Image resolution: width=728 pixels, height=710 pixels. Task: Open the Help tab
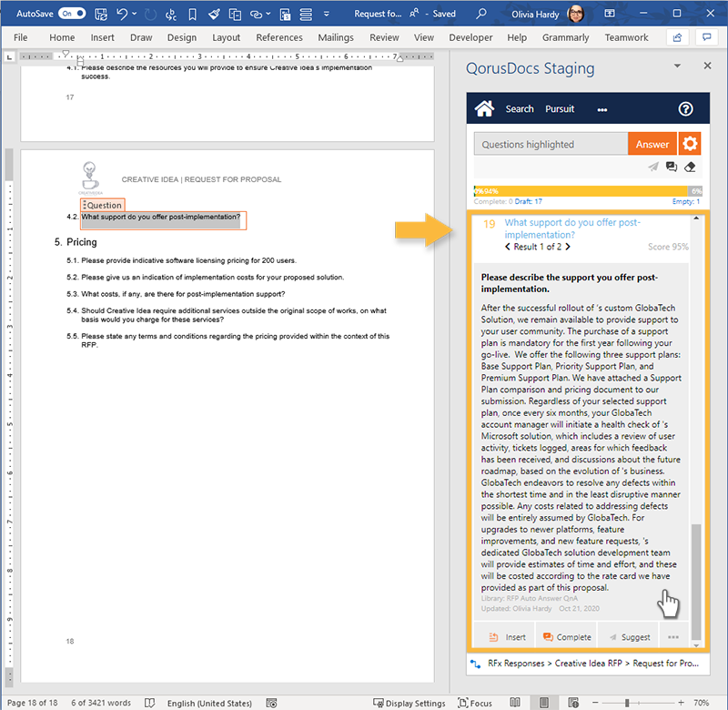[x=517, y=37]
